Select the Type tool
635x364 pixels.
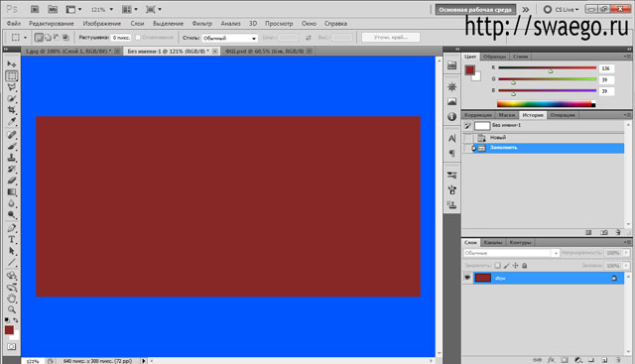click(x=11, y=239)
